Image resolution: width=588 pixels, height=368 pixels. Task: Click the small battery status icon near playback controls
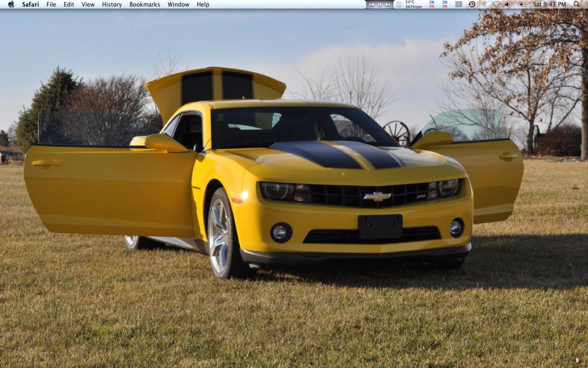click(398, 4)
